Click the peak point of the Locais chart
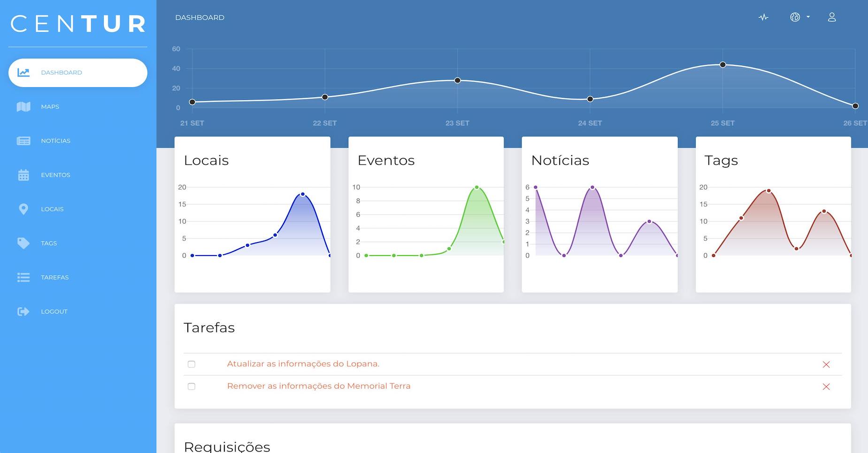This screenshot has height=453, width=868. 303,194
